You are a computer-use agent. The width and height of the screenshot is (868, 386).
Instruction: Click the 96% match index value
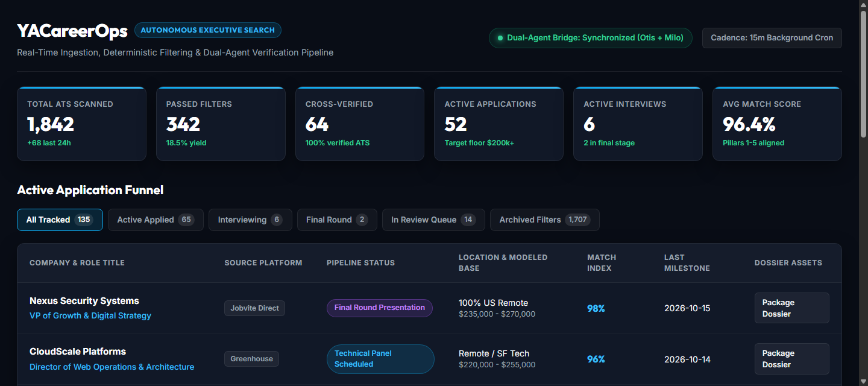(596, 359)
